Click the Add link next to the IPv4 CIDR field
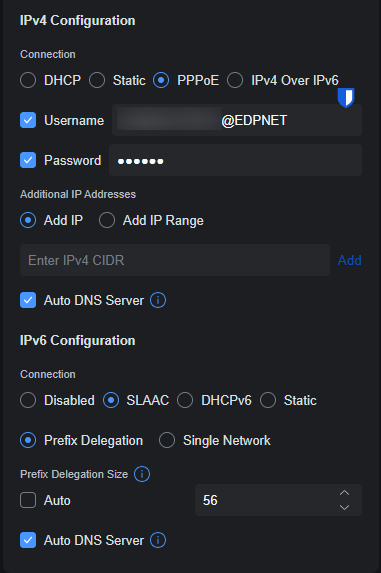381x573 pixels. pos(350,260)
